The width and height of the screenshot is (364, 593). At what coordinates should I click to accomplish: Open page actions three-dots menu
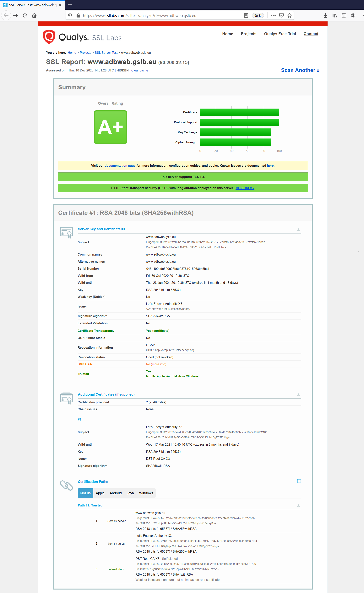(x=273, y=16)
